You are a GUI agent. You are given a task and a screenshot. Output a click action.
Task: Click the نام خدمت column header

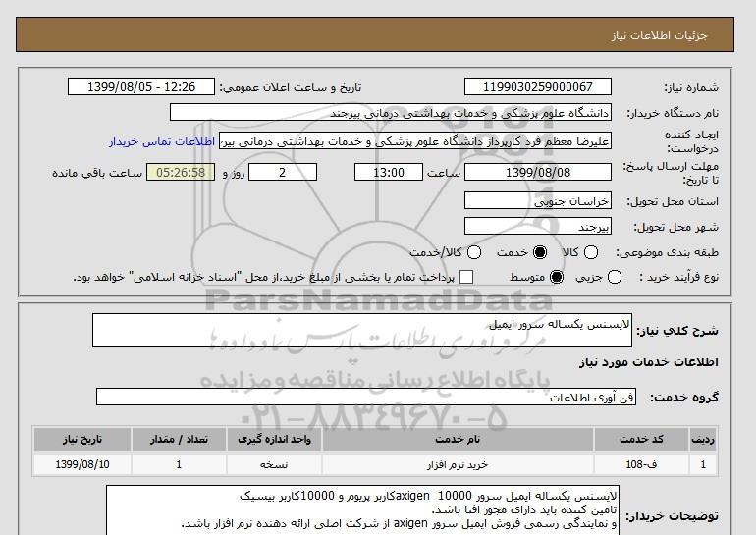[x=458, y=439]
